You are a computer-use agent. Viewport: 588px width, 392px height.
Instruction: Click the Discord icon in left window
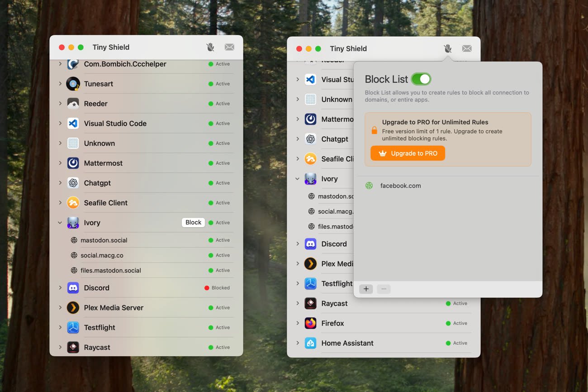[x=73, y=288]
